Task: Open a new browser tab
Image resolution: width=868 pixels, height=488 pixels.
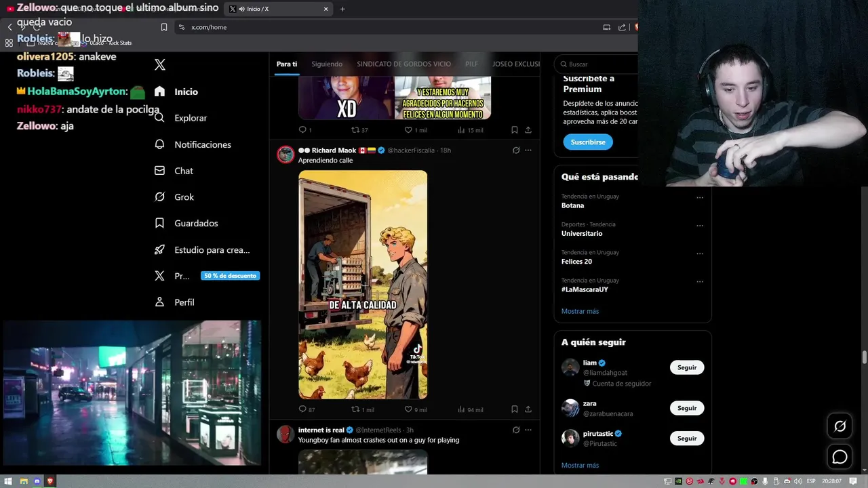Action: click(x=342, y=9)
